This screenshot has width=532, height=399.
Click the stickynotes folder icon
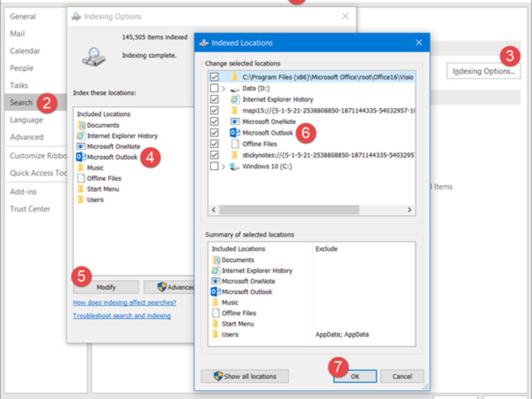235,155
